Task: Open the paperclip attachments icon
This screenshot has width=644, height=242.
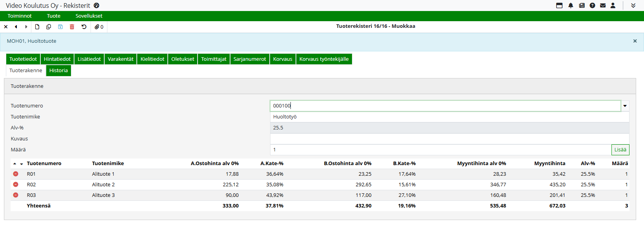Action: point(99,27)
